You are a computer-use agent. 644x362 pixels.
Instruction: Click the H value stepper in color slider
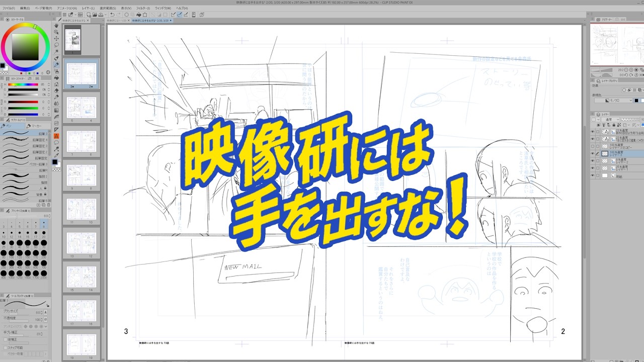(49, 84)
